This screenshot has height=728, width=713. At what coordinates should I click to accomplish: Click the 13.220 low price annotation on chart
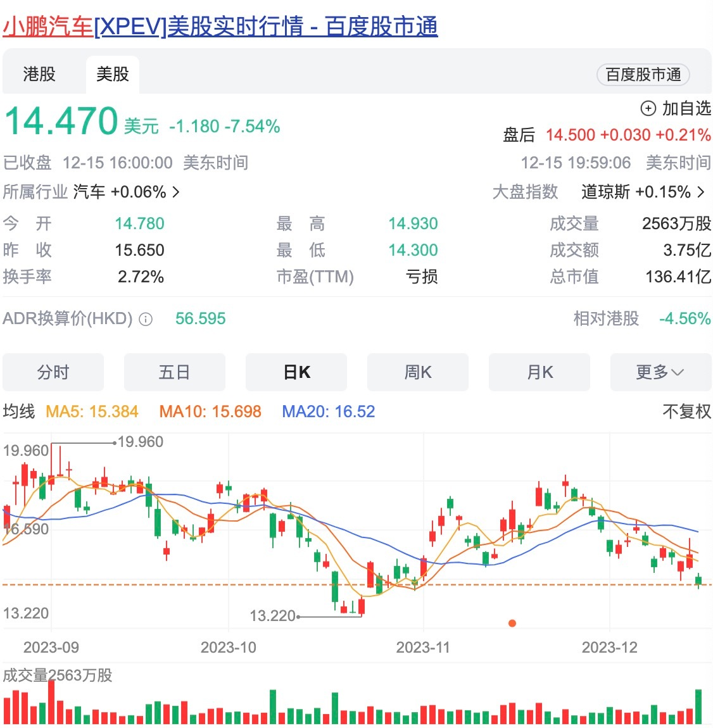tap(273, 616)
